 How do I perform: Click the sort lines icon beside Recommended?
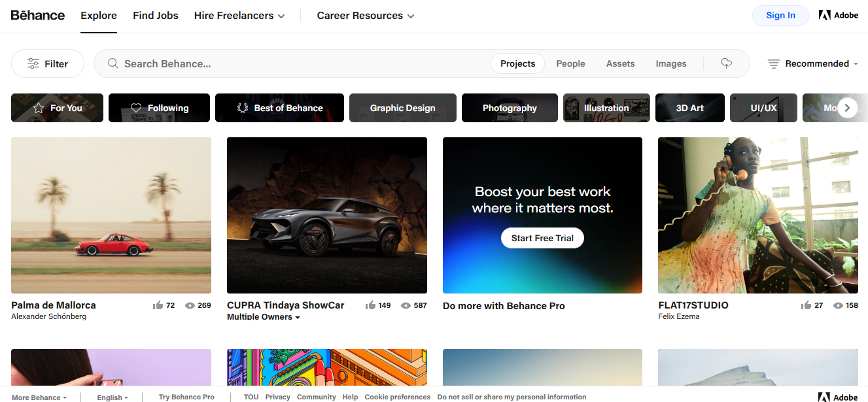tap(773, 63)
